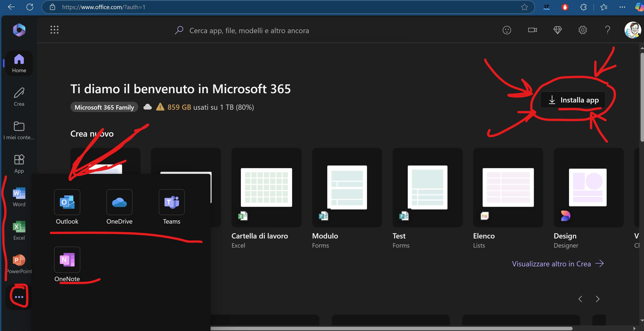This screenshot has width=644, height=331.
Task: Show previous items with left chevron
Action: pos(580,299)
